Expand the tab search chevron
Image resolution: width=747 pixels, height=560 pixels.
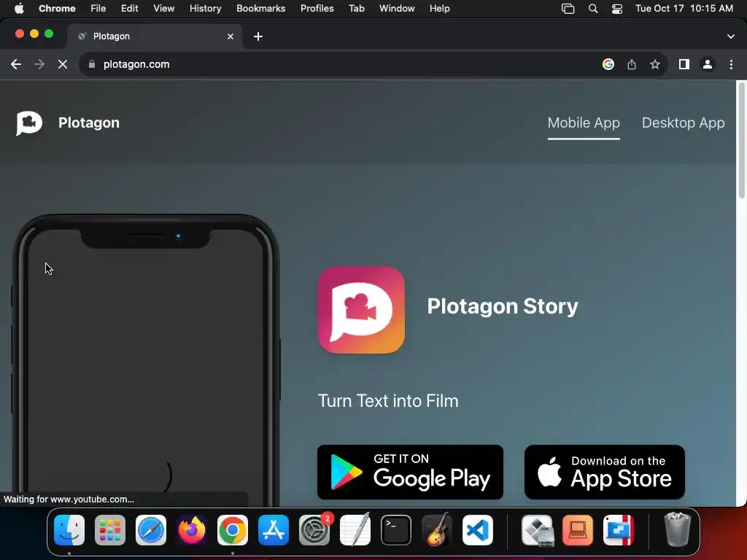tap(731, 36)
